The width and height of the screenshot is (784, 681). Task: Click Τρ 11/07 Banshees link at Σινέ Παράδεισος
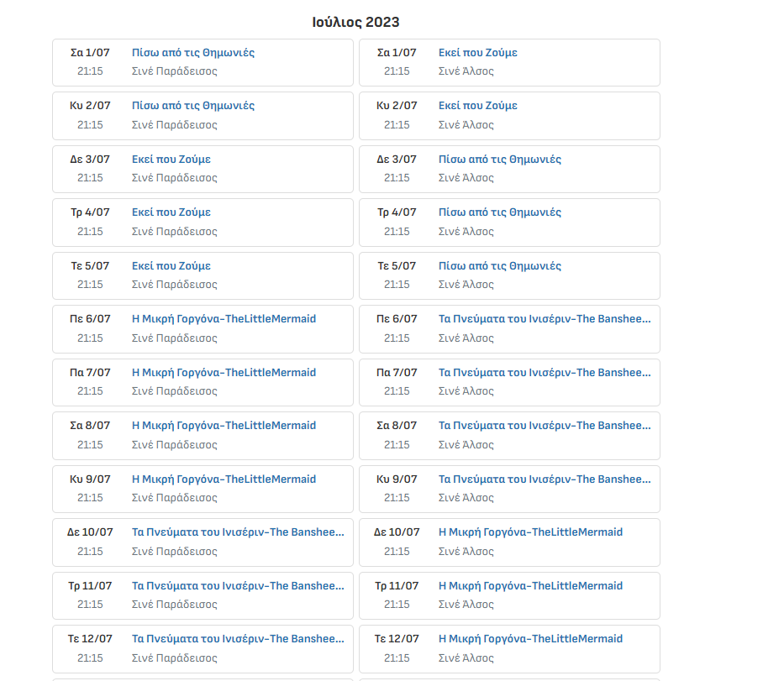(238, 586)
